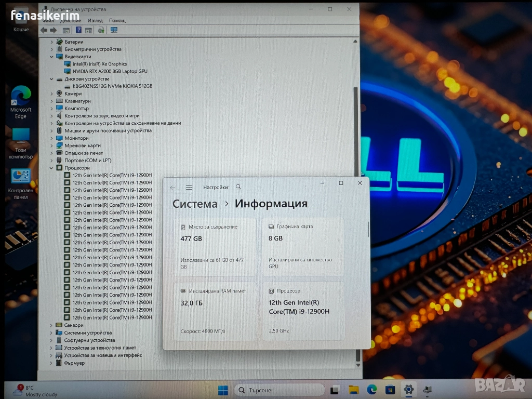
Task: Click the scan for hardware changes icon
Action: pos(114,30)
